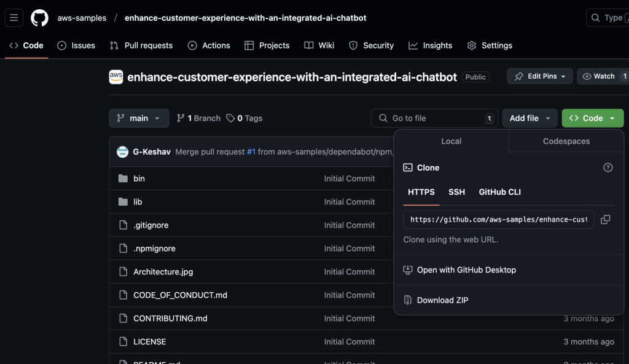Click the eye icon on Watch button
Image resolution: width=629 pixels, height=364 pixels.
(587, 76)
